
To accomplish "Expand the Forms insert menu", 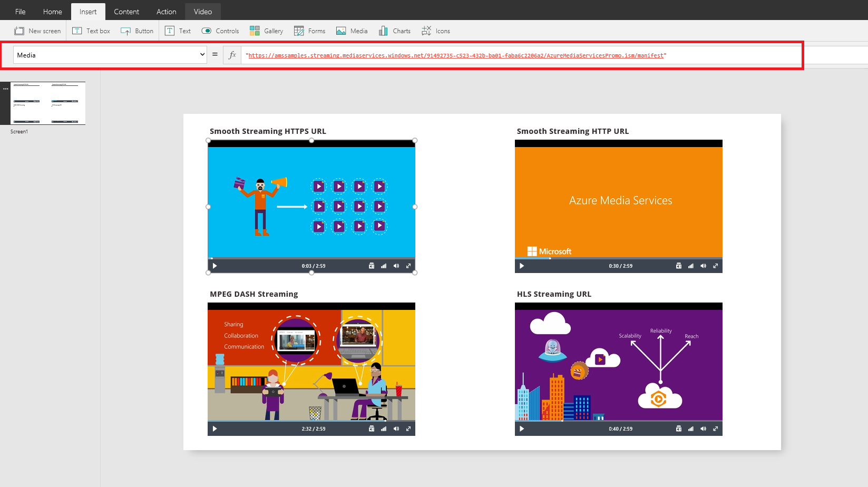I will pyautogui.click(x=310, y=31).
